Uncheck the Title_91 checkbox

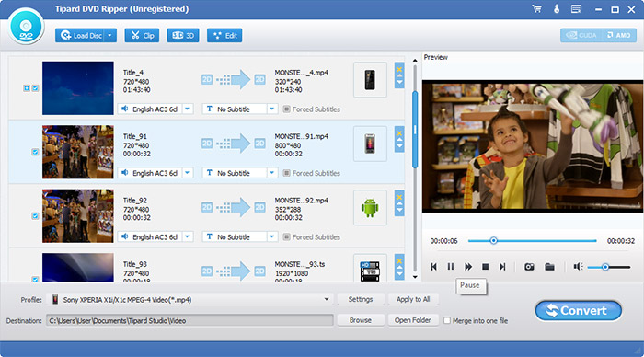tap(35, 152)
